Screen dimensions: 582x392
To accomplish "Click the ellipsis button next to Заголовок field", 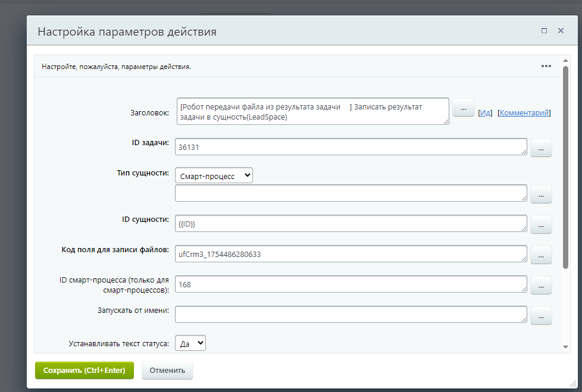I will click(463, 108).
